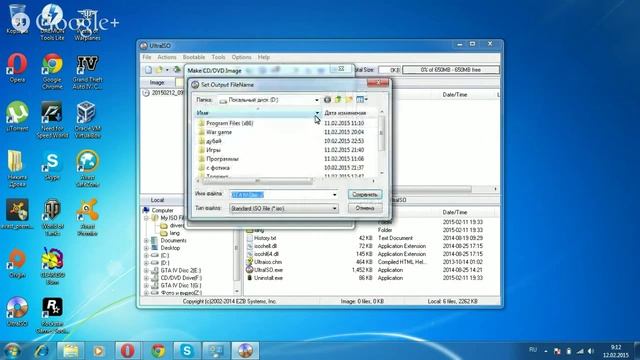Close the Set Output FileName dialog
The image size is (640, 360).
coord(378,83)
